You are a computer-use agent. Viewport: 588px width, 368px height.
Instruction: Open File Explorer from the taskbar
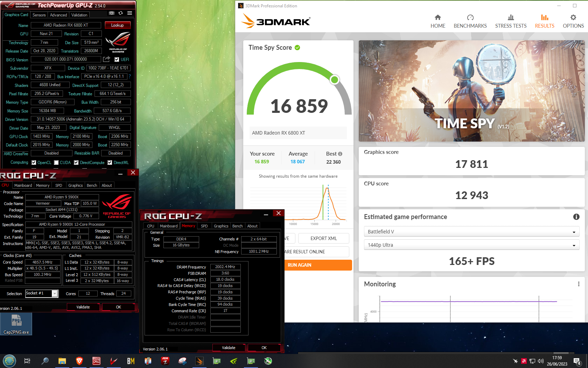point(62,361)
